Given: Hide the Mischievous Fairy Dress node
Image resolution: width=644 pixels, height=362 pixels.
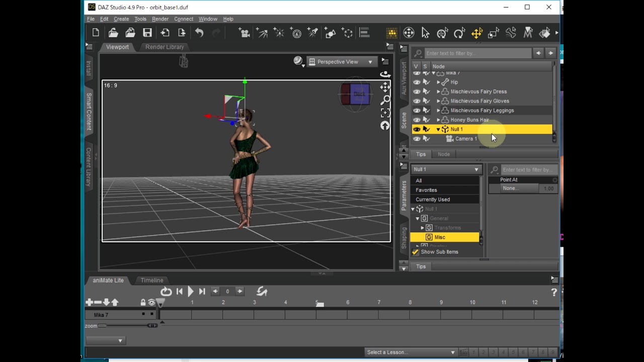Looking at the screenshot, I should (x=417, y=92).
